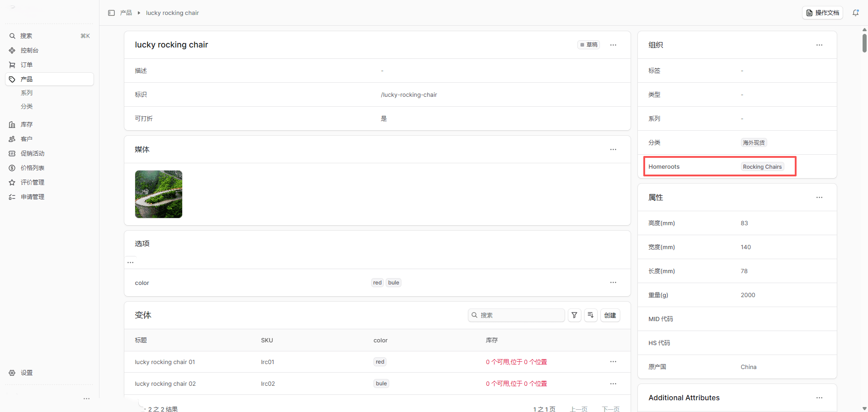Click the create variant button
868x412 pixels.
tap(610, 315)
